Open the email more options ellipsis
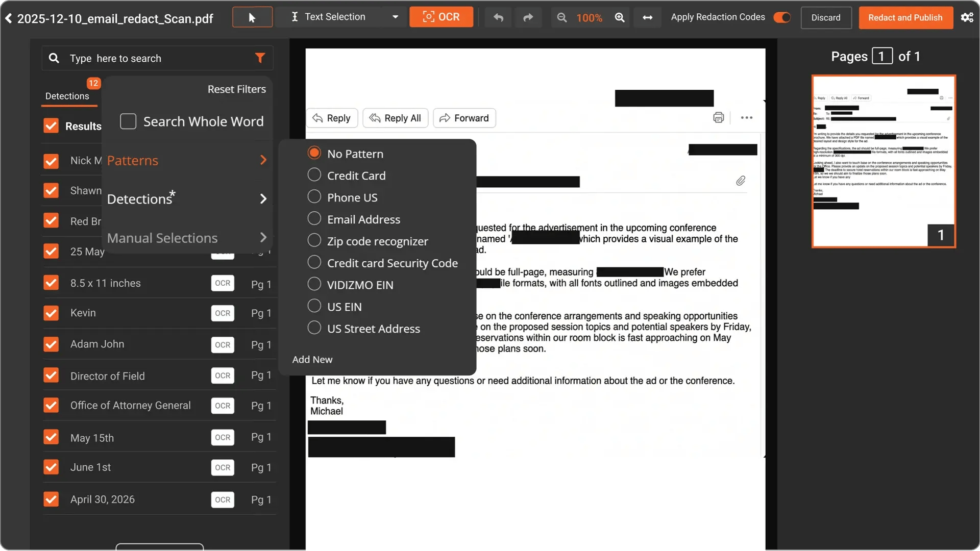This screenshot has width=980, height=551. 746,118
